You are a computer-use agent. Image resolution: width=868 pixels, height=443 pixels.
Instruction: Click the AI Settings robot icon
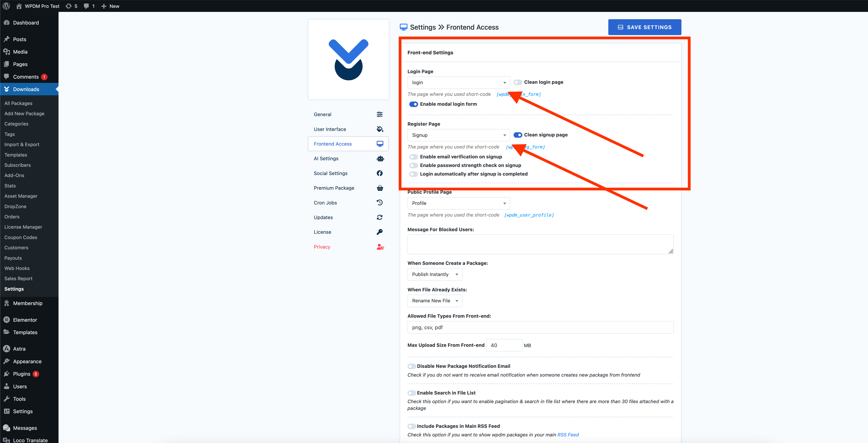[x=380, y=159]
